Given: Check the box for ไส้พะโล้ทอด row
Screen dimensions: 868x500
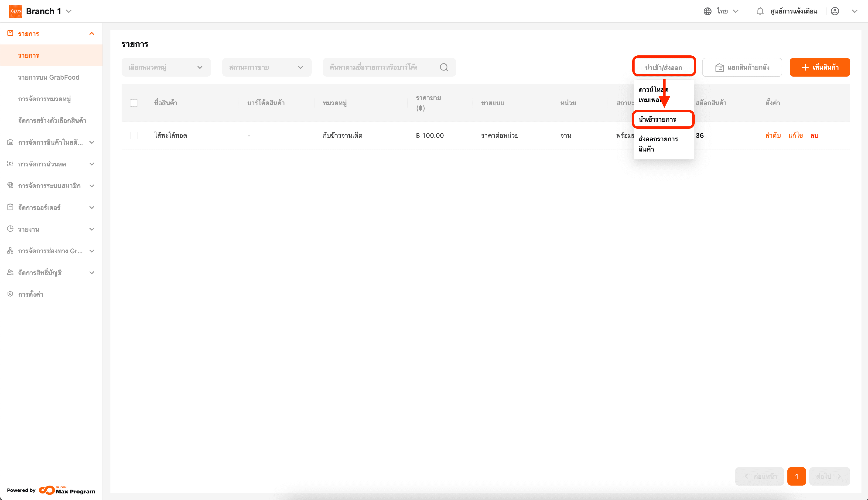Looking at the screenshot, I should (134, 136).
